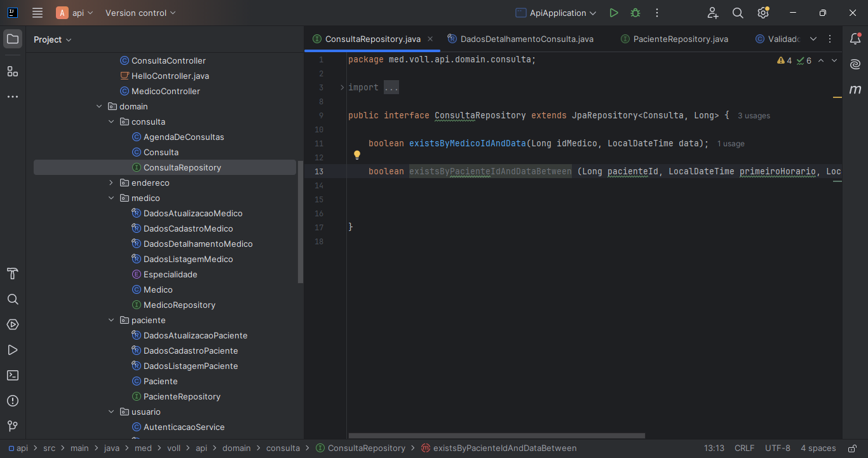Show more tool windows ellipsis

pos(13,97)
